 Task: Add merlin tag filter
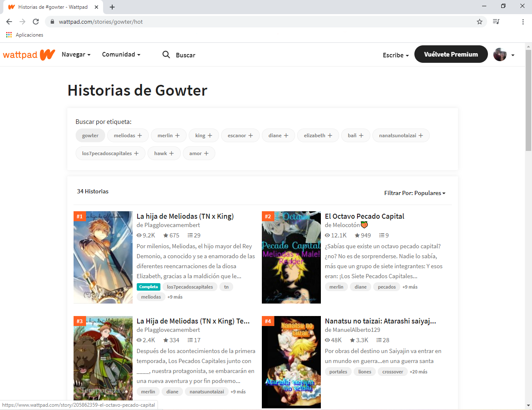(169, 136)
